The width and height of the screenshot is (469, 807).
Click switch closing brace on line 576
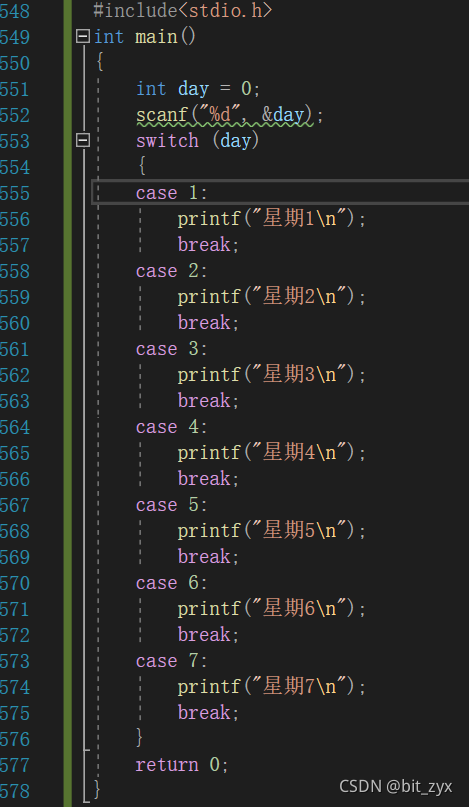pos(139,739)
